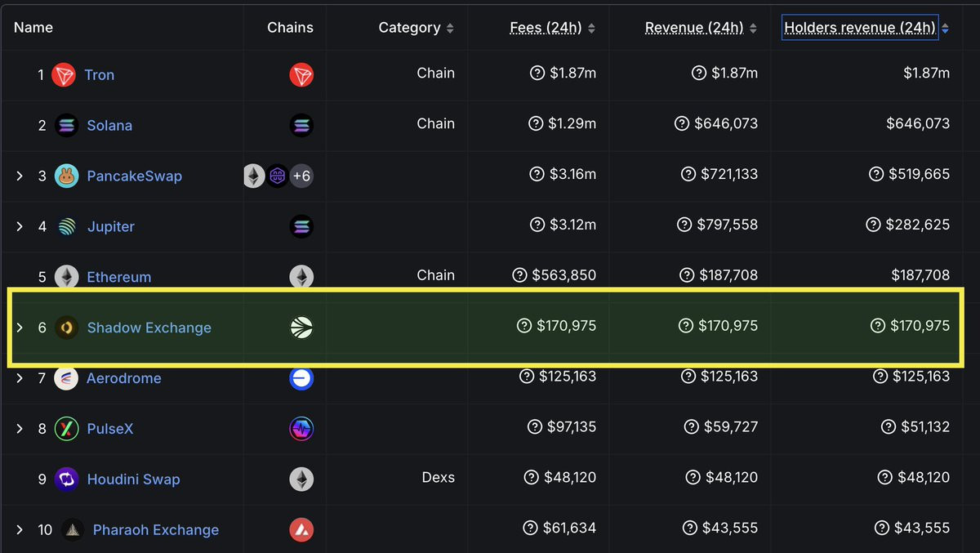Screen dimensions: 980x553
Task: Expand the PulseX row
Action: click(20, 429)
